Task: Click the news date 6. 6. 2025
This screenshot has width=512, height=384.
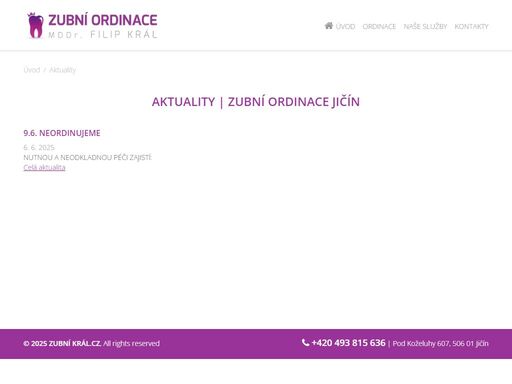Action: click(39, 147)
